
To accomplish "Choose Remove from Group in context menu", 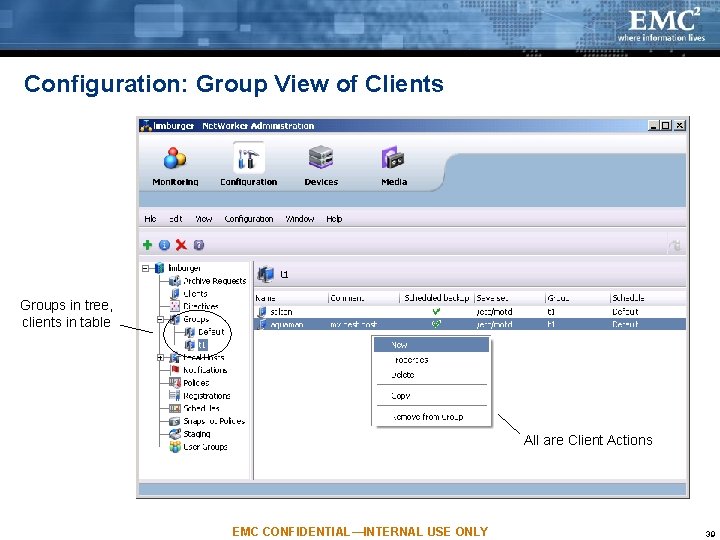I will pos(431,417).
